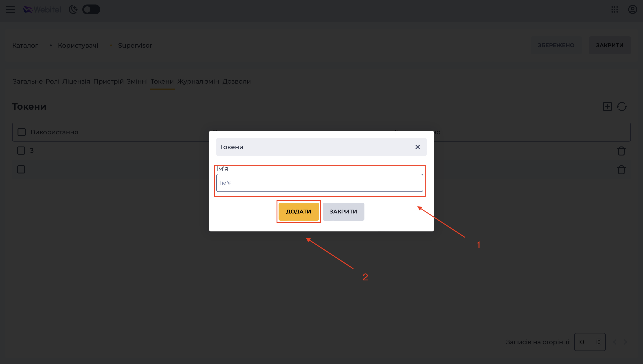Delete the token in the second row
Screen dimensions: 643x364
pos(621,170)
